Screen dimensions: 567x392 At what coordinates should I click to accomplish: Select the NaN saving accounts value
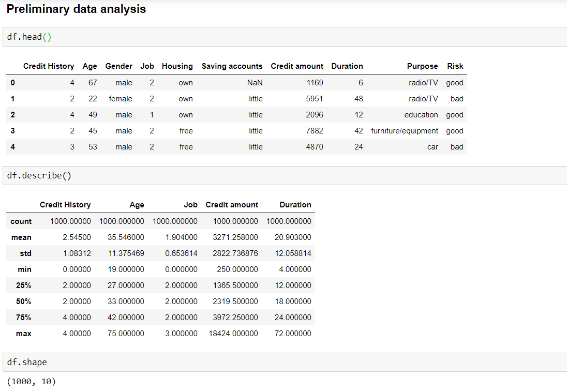pos(255,83)
